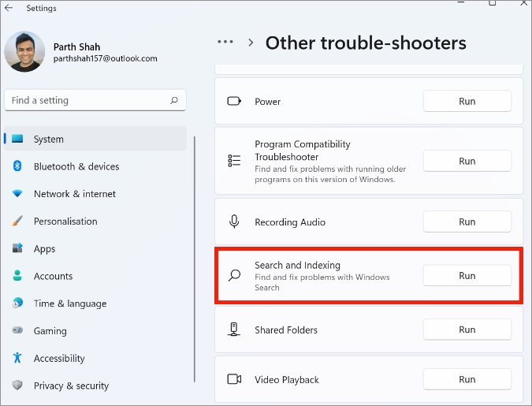
Task: Click the paintbrush Personalisation icon
Action: click(x=17, y=221)
